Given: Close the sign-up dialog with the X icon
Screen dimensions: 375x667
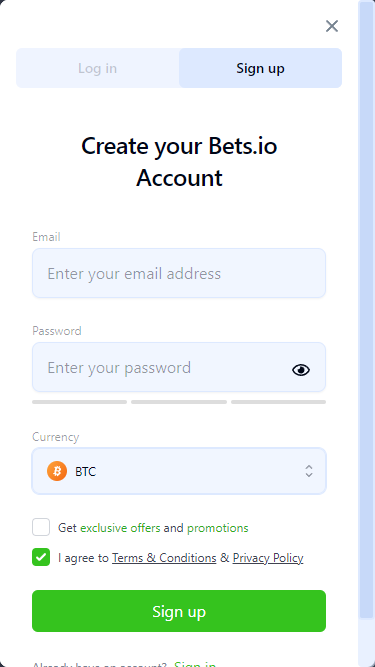Looking at the screenshot, I should click(332, 26).
